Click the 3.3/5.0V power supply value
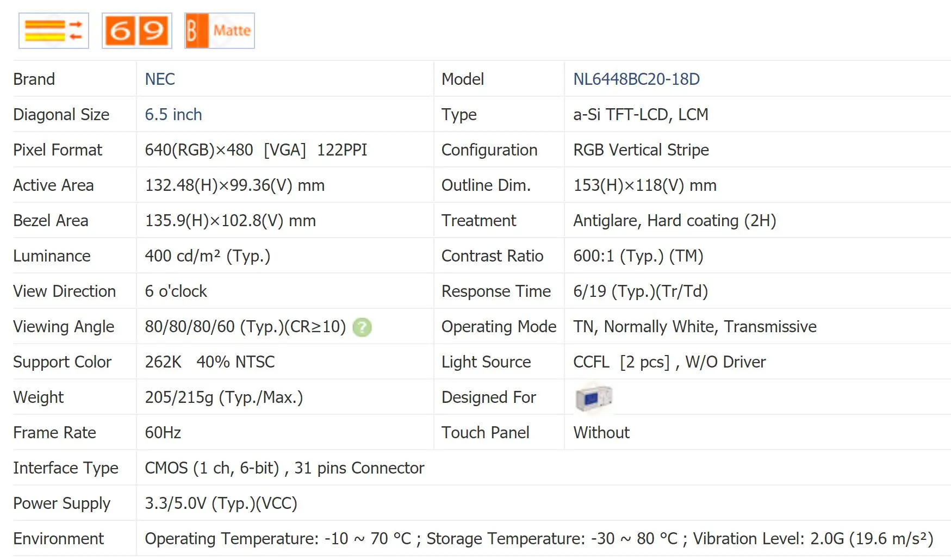951x560 pixels. pos(221,503)
